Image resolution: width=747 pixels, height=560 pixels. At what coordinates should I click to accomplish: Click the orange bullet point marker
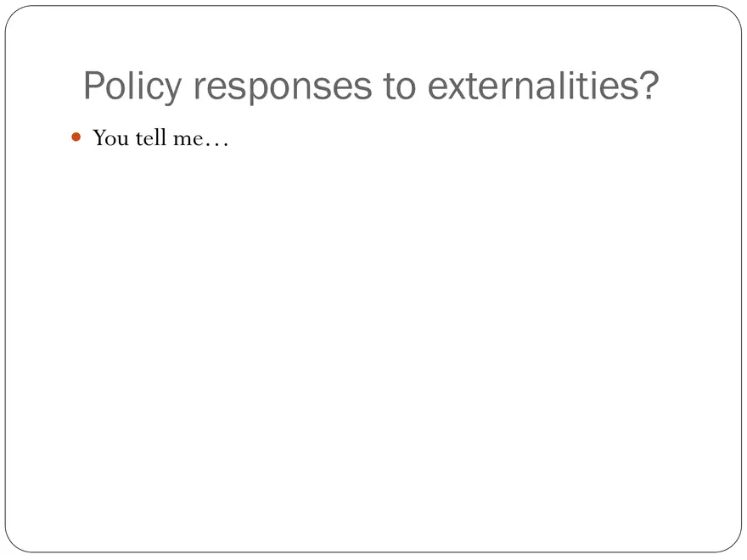[76, 137]
